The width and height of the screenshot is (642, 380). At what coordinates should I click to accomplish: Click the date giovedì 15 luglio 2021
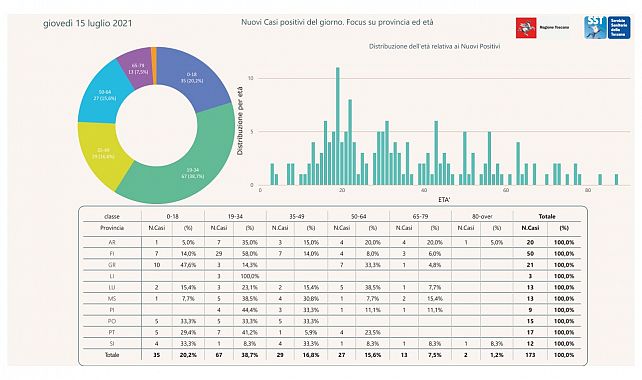pos(88,24)
